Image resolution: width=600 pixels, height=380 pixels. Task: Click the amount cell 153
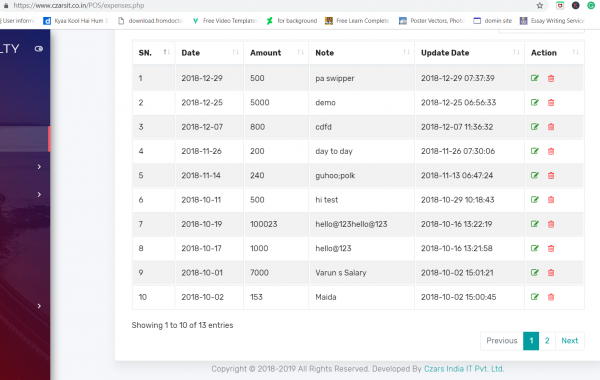[x=256, y=297]
